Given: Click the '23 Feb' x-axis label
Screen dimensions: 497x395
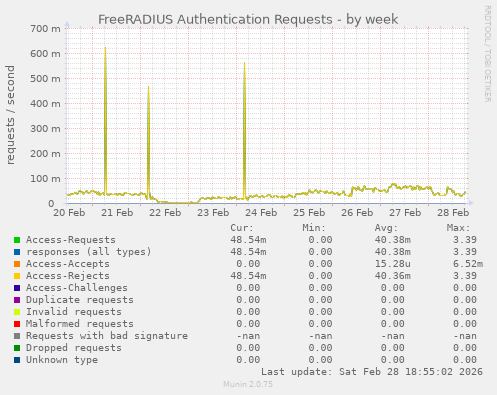Looking at the screenshot, I should click(213, 212).
